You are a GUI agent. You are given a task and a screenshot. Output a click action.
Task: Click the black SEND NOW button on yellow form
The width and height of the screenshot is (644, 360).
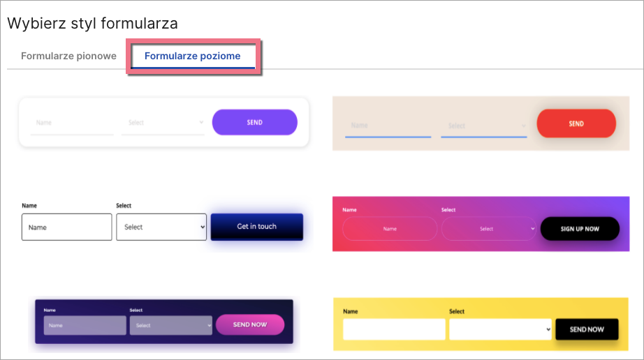pos(587,329)
